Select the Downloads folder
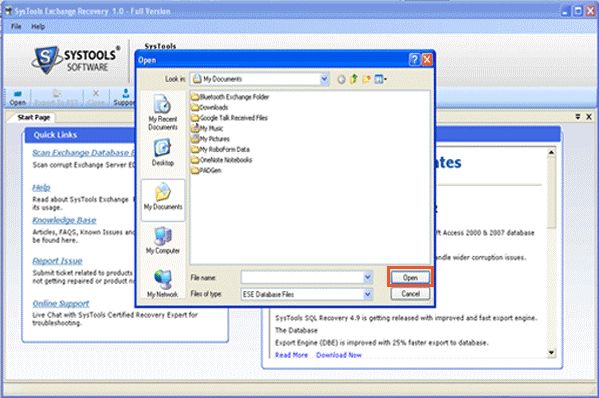This screenshot has height=398, width=599. [210, 107]
